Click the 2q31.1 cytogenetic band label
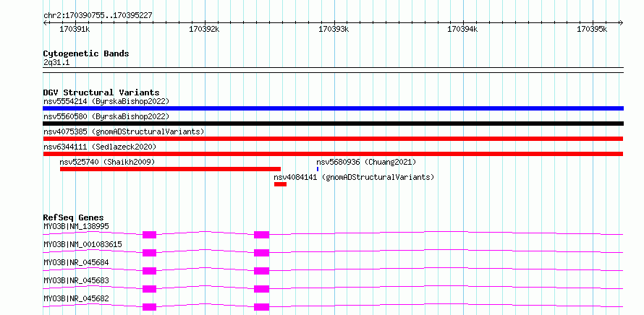Image resolution: width=644 pixels, height=315 pixels. click(56, 62)
